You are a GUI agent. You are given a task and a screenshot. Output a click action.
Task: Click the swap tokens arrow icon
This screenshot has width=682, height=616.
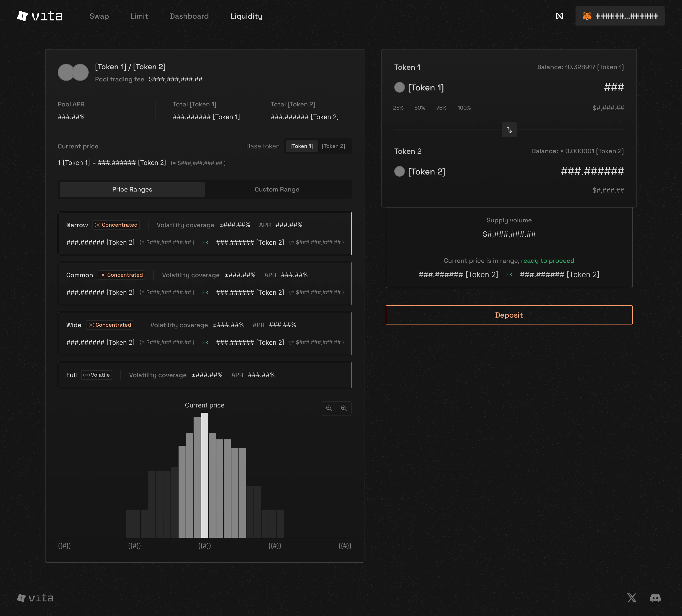509,130
